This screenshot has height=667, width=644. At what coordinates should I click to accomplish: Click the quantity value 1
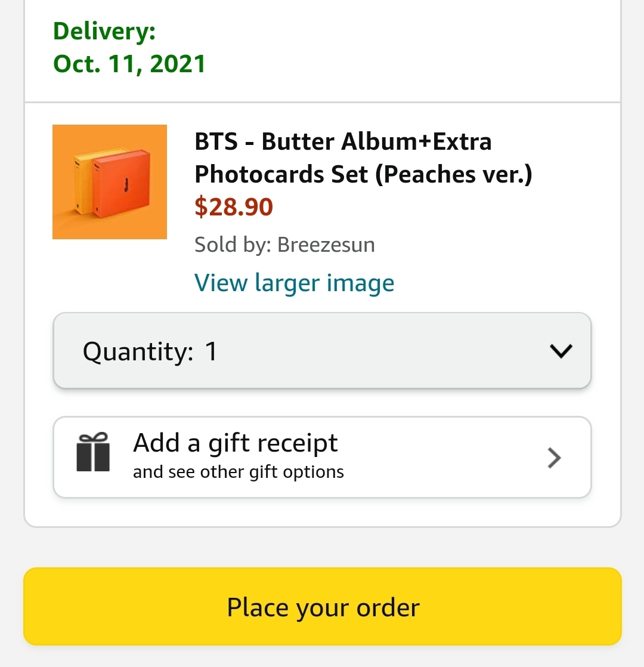click(x=211, y=351)
